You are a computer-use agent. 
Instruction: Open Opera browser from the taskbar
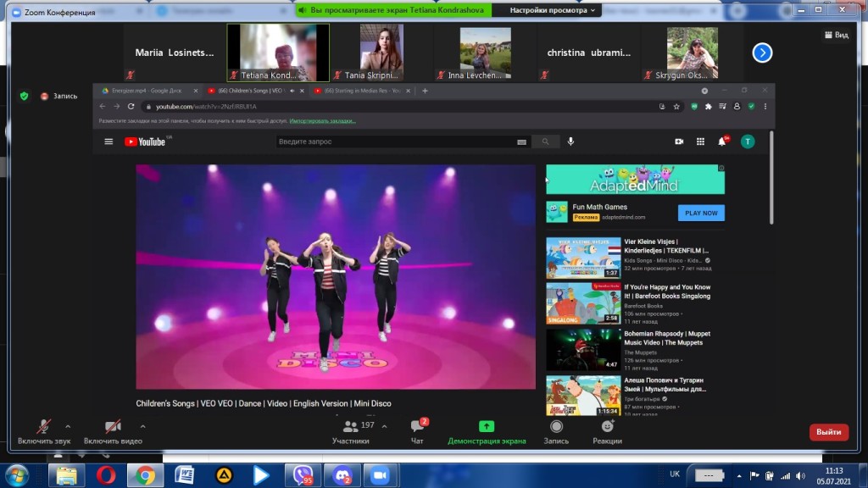pyautogui.click(x=106, y=475)
